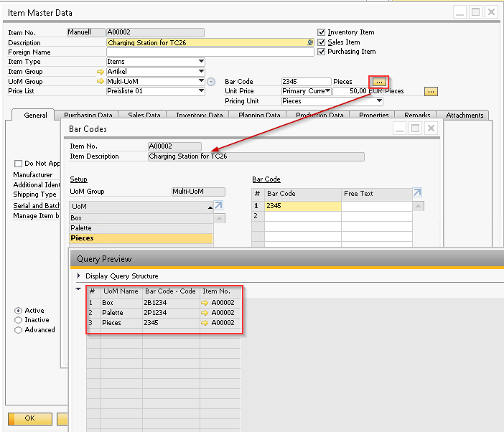The image size is (504, 432).
Task: Open the General tab
Action: click(35, 116)
